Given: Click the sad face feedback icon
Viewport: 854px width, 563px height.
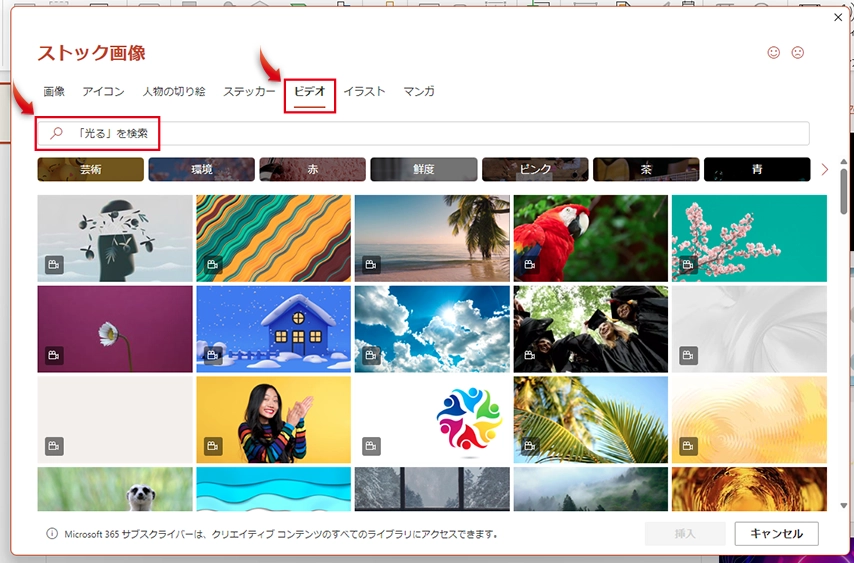Looking at the screenshot, I should (x=797, y=52).
